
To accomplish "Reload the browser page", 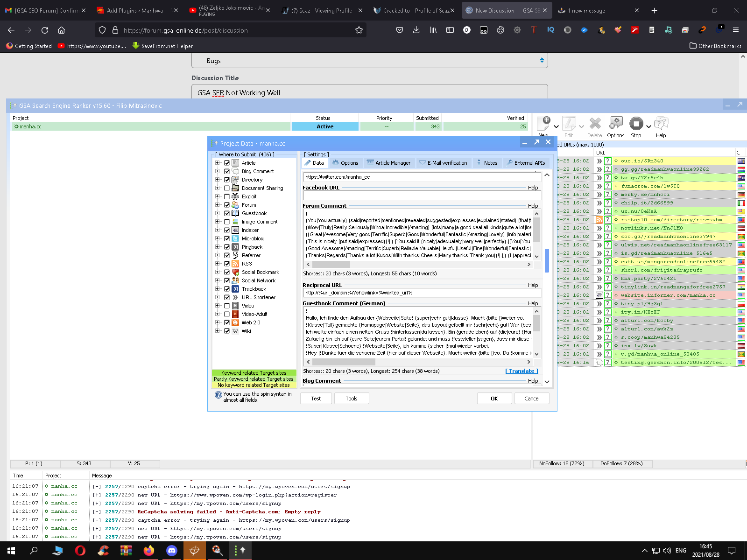I will 45,30.
